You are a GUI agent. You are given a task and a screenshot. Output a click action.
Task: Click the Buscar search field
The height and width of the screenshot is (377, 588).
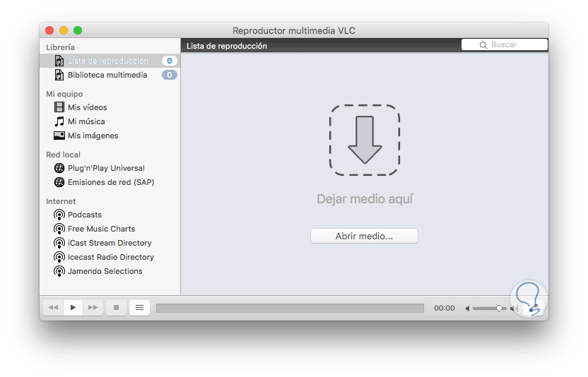505,44
